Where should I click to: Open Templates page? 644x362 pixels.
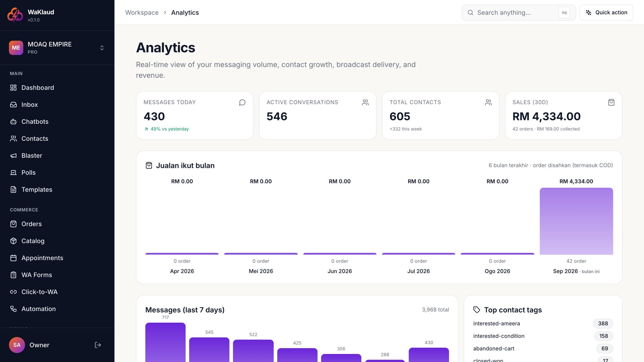(x=57, y=190)
